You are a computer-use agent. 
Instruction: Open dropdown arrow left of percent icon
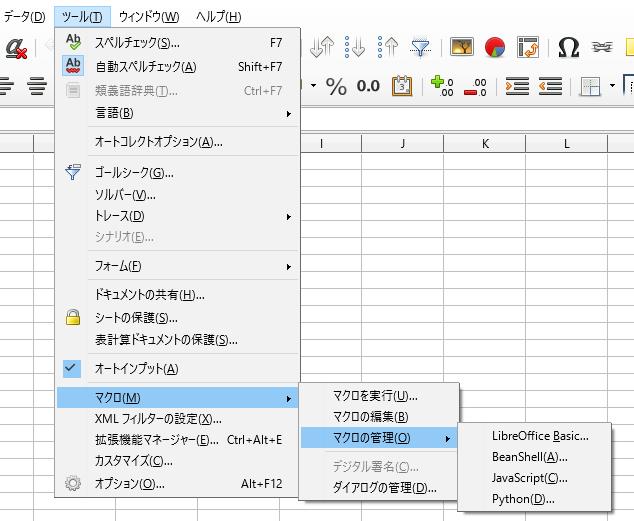tap(313, 86)
